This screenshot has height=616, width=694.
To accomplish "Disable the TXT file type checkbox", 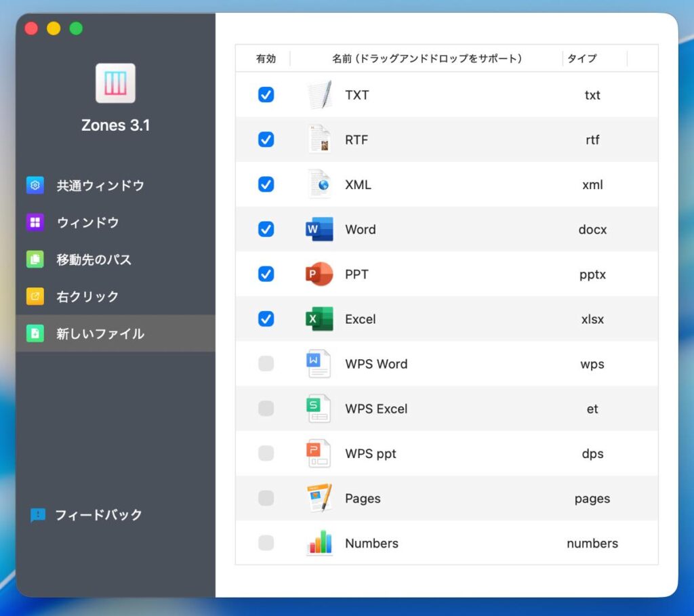I will pos(266,95).
